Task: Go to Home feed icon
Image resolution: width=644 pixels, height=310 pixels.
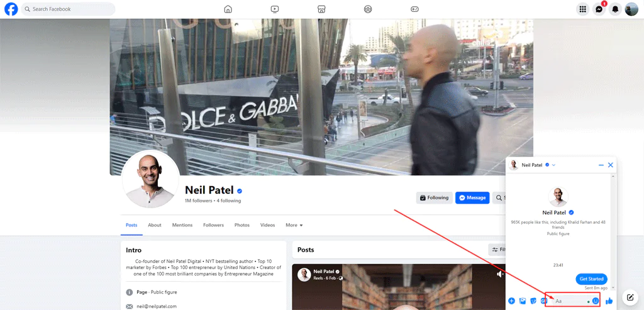Action: click(x=228, y=9)
